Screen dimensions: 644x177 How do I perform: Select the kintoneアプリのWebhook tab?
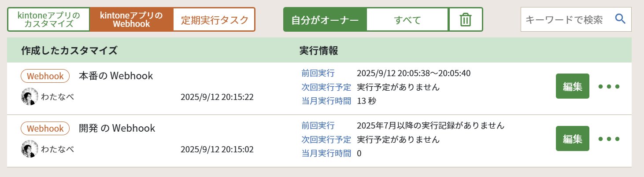click(131, 19)
